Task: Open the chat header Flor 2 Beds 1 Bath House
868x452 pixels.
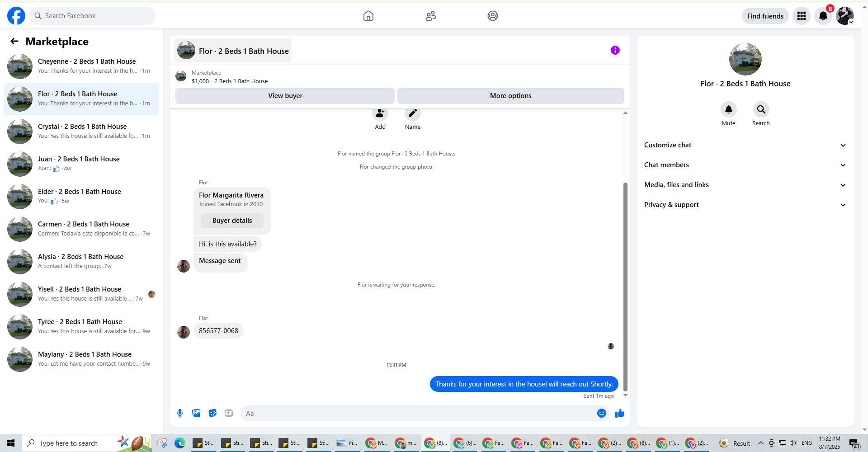Action: pyautogui.click(x=233, y=50)
